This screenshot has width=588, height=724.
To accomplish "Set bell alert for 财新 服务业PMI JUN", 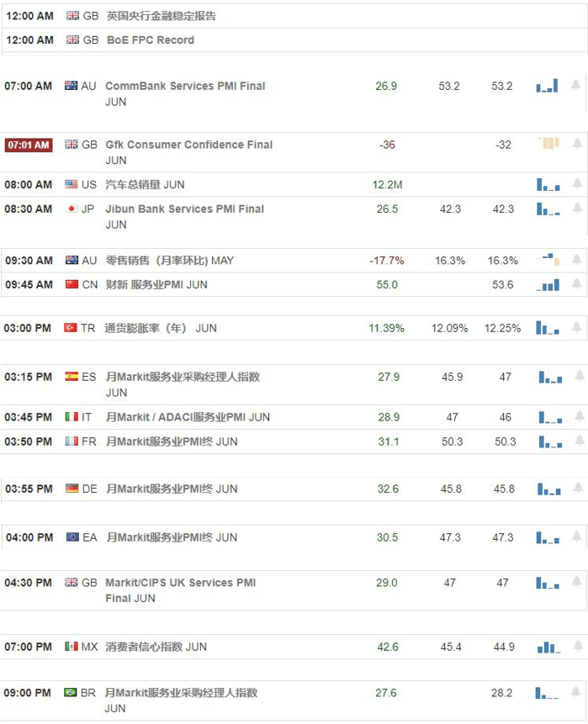I will coord(576,284).
